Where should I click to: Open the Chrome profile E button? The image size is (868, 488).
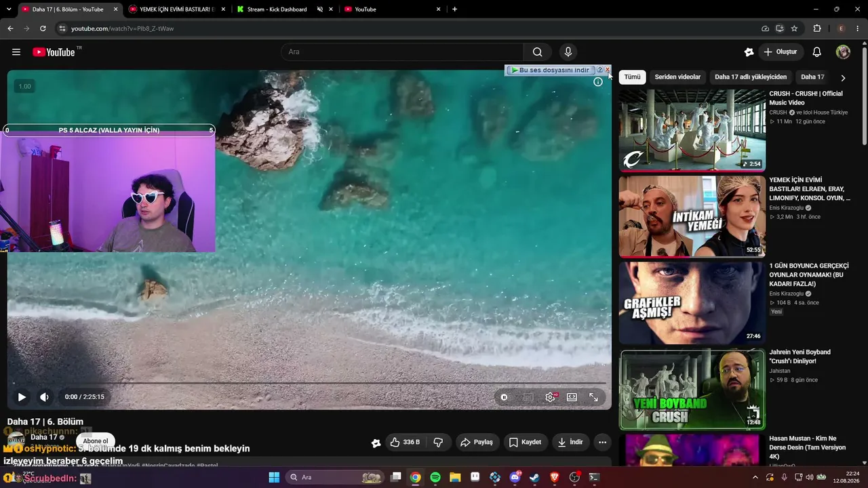[842, 28]
